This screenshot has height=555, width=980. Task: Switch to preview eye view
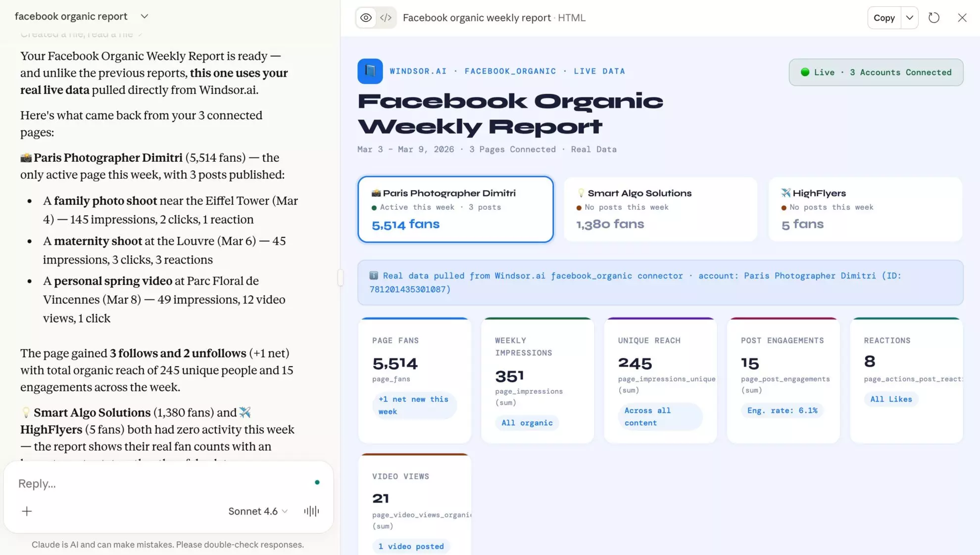pyautogui.click(x=366, y=18)
